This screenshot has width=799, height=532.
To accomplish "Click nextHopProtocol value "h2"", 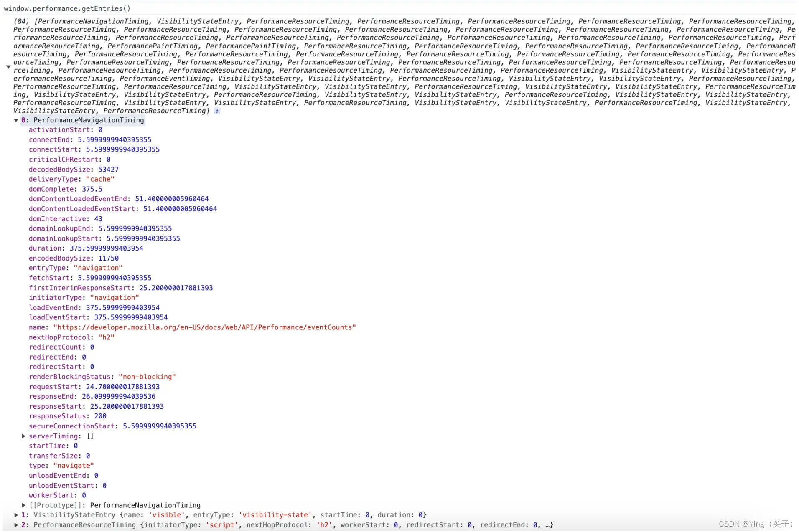I will click(x=107, y=337).
